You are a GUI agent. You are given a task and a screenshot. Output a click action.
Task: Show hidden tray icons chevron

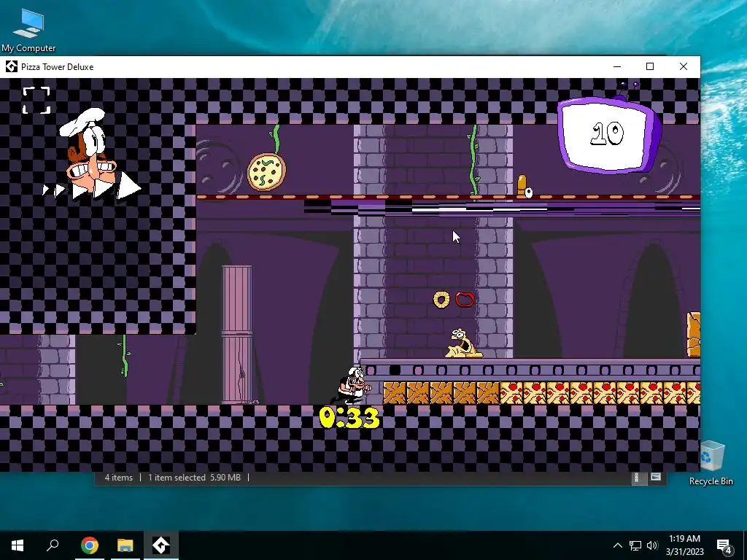pyautogui.click(x=617, y=545)
